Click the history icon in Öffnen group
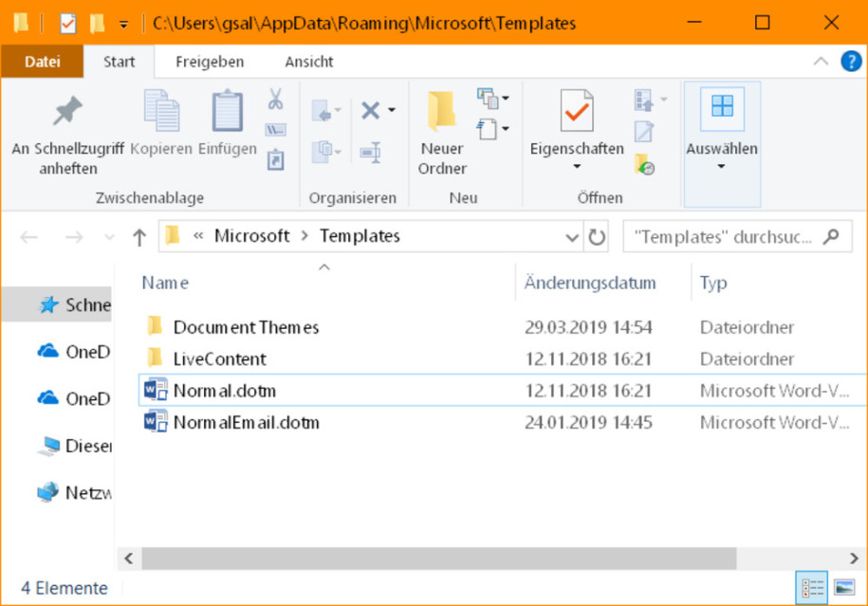The width and height of the screenshot is (868, 606). click(x=644, y=164)
